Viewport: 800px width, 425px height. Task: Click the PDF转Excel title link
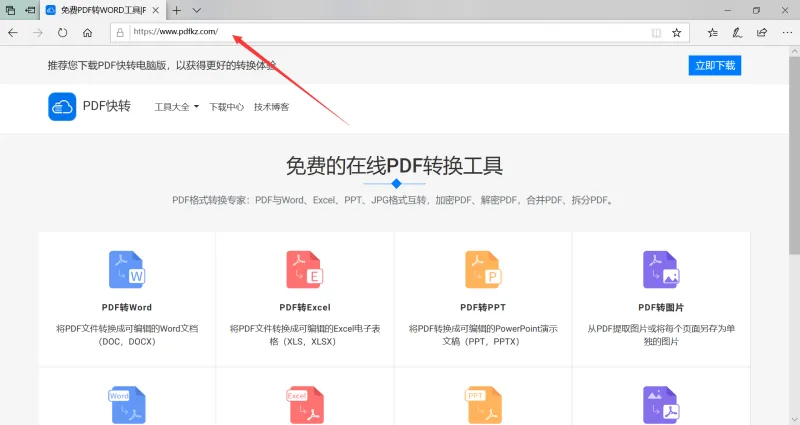coord(305,307)
